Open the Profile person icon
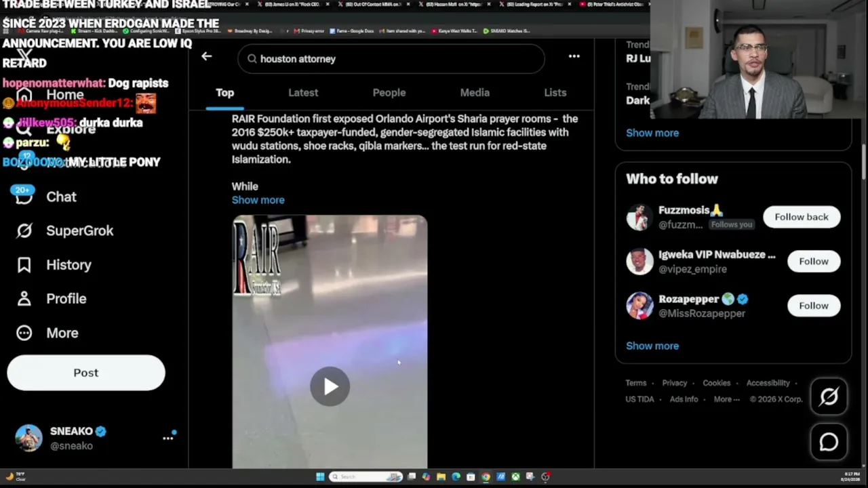The height and width of the screenshot is (488, 868). (24, 298)
